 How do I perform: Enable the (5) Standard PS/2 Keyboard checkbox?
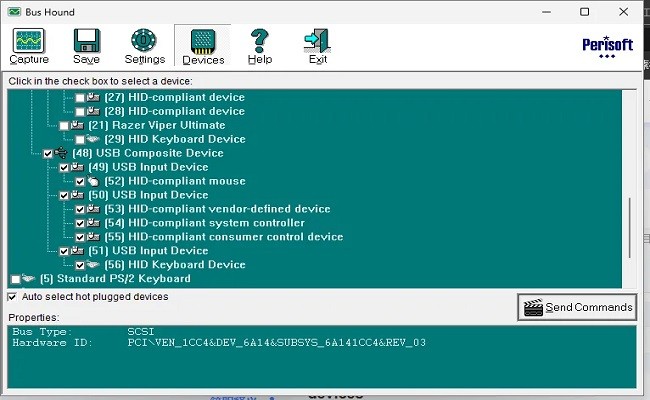(x=14, y=279)
